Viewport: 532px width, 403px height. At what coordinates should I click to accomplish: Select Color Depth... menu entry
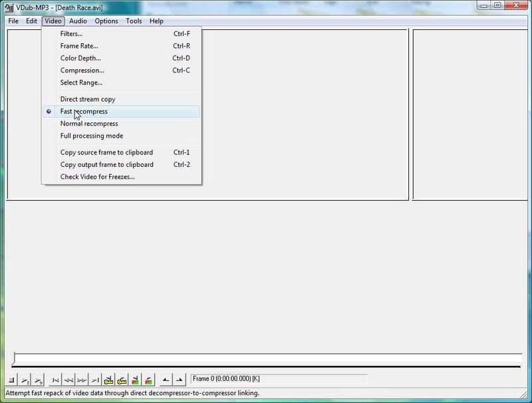[122, 58]
